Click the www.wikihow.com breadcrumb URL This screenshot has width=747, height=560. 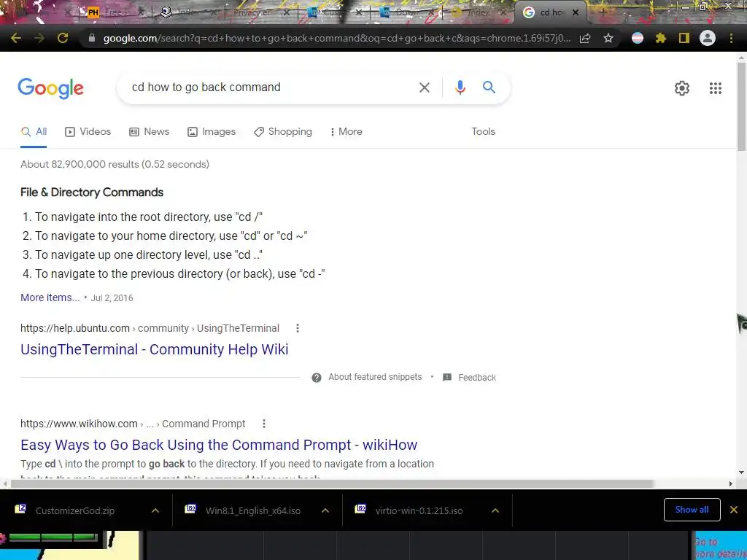[x=133, y=424]
